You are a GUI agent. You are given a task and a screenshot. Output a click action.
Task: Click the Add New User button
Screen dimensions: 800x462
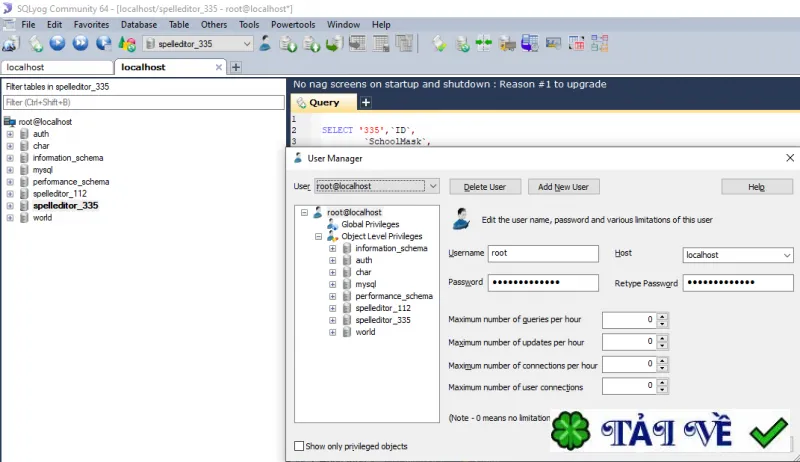563,187
